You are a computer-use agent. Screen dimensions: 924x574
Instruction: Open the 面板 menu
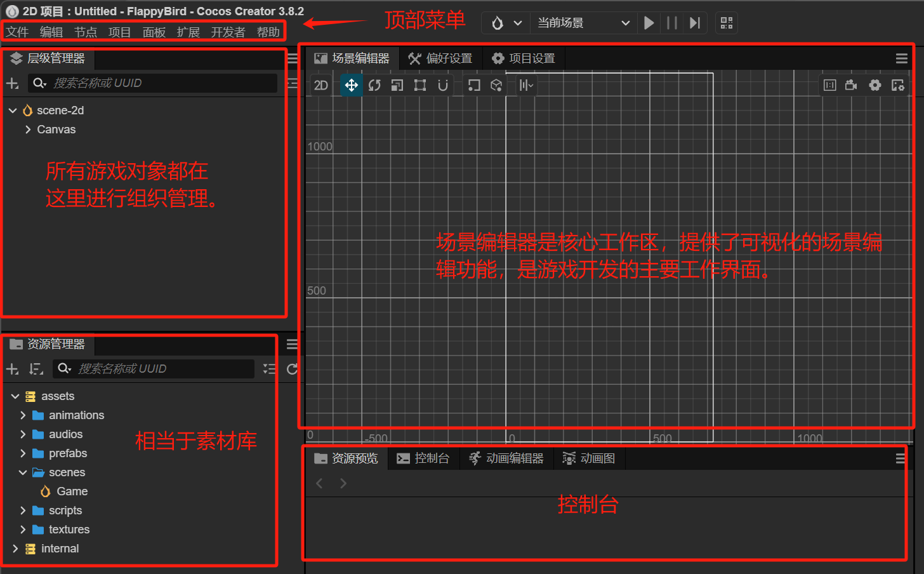(x=154, y=32)
